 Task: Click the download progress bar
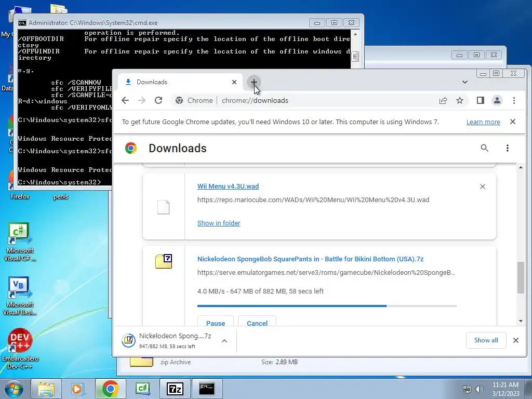point(327,306)
